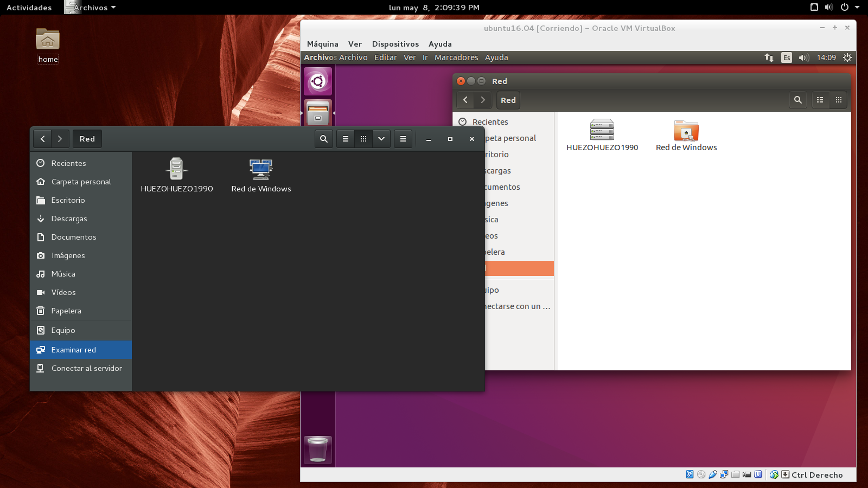Select Música in the dark sidebar

pos(81,274)
